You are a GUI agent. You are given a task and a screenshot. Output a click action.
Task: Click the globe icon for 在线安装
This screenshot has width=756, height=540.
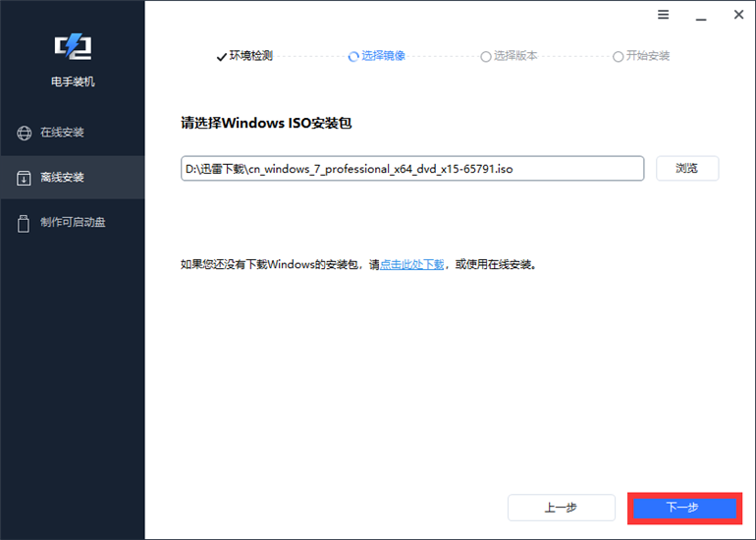tap(25, 133)
